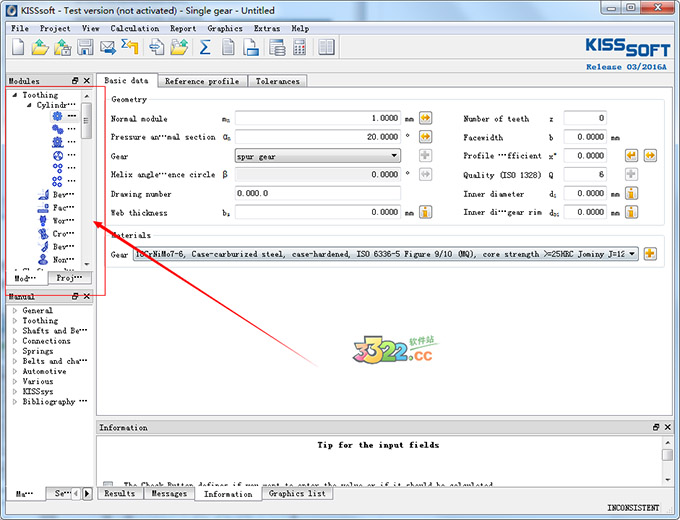This screenshot has height=520, width=680.
Task: Open the Graphics list tab
Action: coord(297,494)
